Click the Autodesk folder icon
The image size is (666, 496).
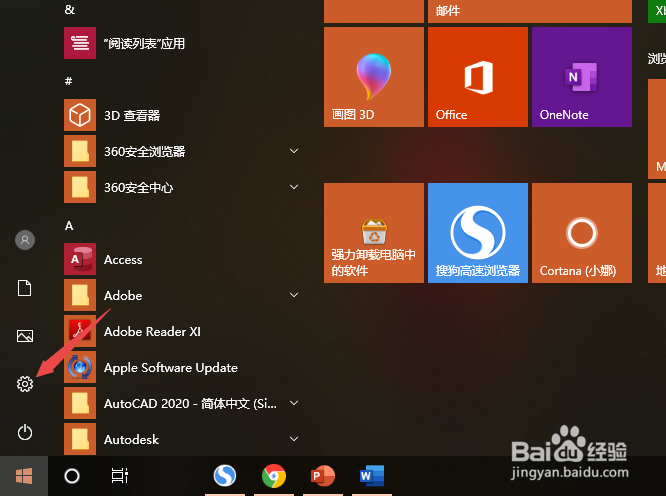[x=80, y=439]
